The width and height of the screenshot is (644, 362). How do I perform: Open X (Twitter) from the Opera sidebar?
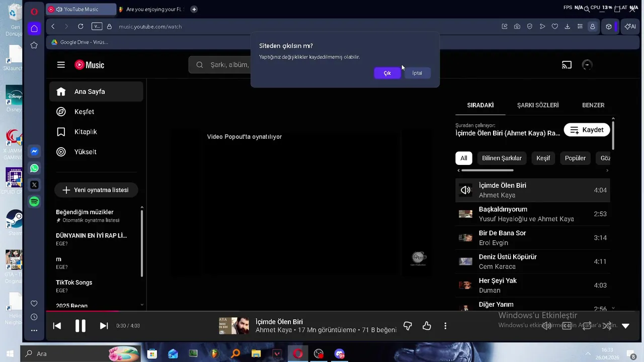pos(34,185)
